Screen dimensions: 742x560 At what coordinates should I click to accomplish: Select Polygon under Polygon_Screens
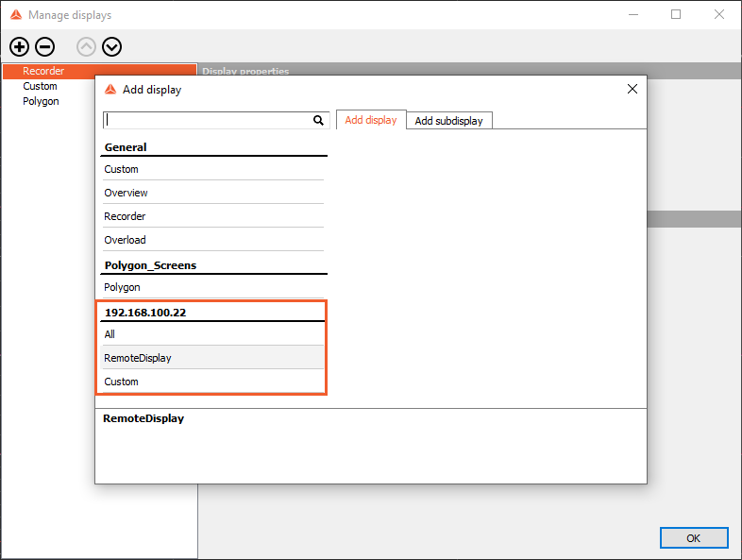pyautogui.click(x=213, y=287)
